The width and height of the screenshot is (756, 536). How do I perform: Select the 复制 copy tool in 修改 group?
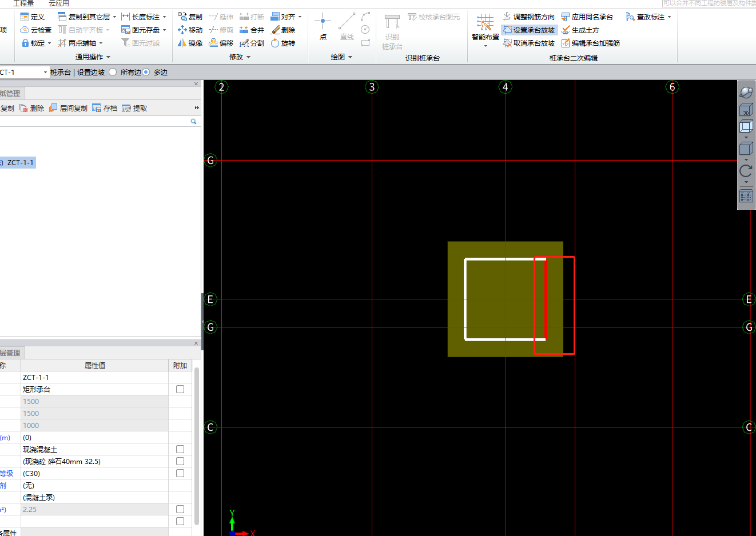190,17
